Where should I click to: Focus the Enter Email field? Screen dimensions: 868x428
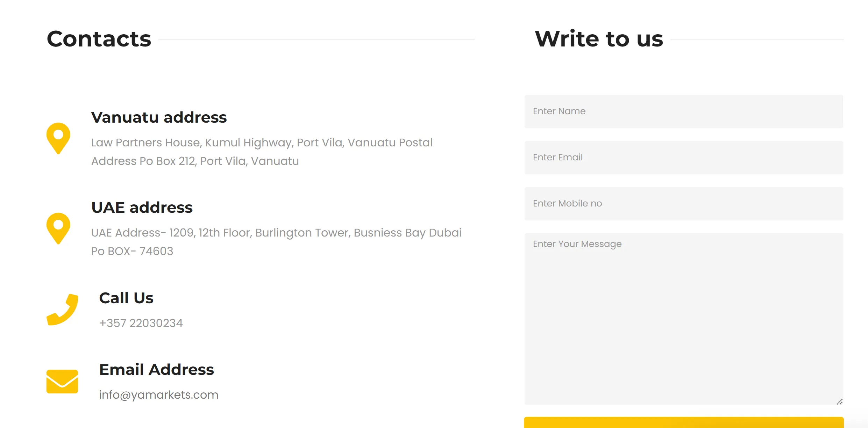click(x=684, y=157)
